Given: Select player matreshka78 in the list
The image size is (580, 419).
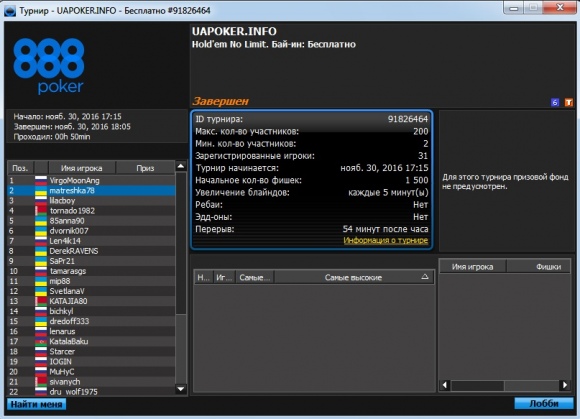Looking at the screenshot, I should click(91, 190).
